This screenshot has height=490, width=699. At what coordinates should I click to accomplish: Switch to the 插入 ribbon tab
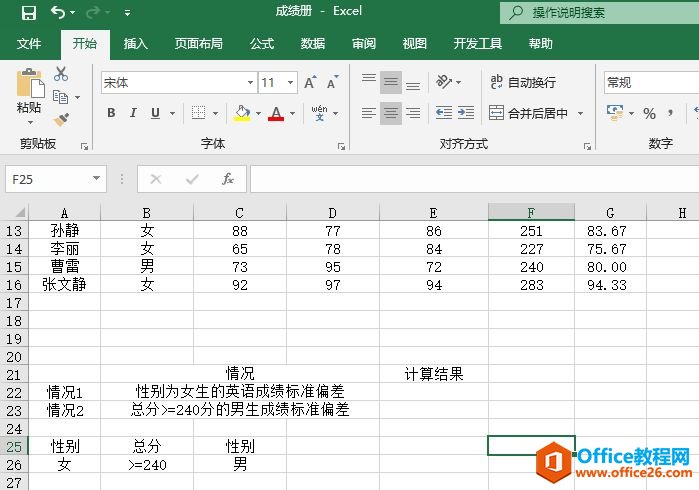pyautogui.click(x=135, y=44)
